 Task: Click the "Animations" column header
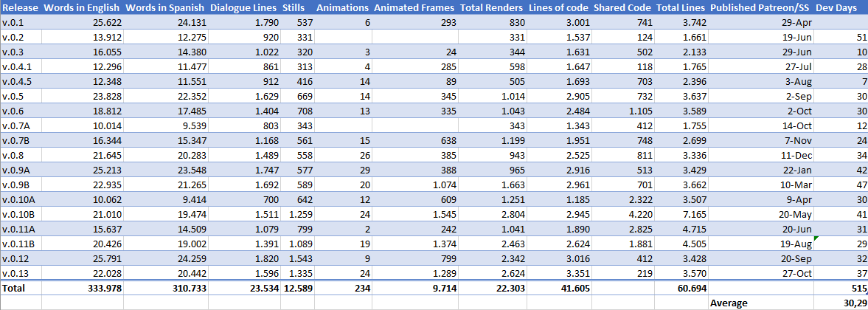click(343, 8)
